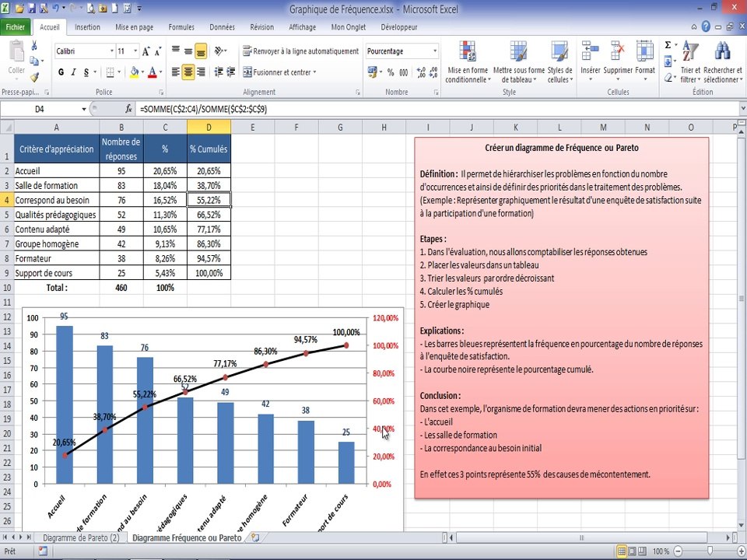Click the Format Painter brush icon
Screen dimensions: 747x560
[x=34, y=77]
